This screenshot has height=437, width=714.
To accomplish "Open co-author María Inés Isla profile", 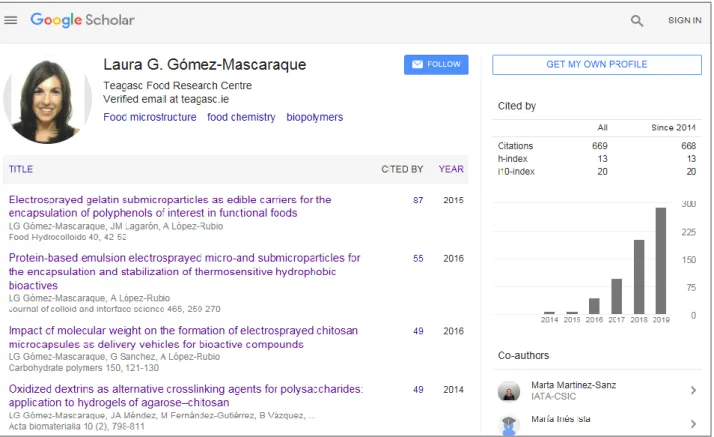I will pos(561,419).
